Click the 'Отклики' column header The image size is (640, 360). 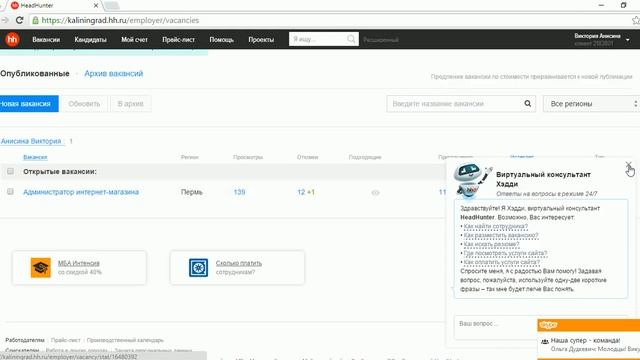(x=307, y=157)
